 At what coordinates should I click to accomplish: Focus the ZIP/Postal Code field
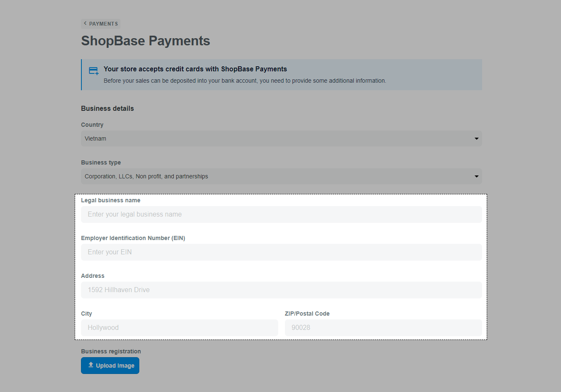(x=383, y=328)
